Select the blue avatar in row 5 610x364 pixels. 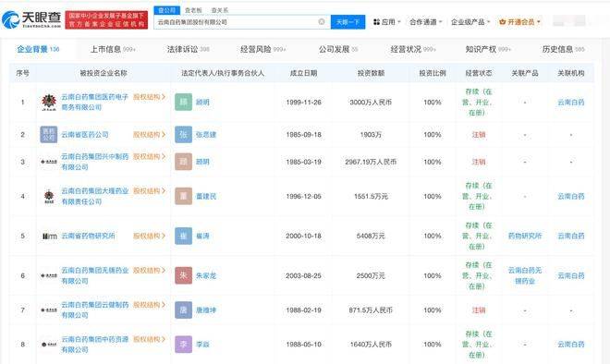click(x=183, y=237)
